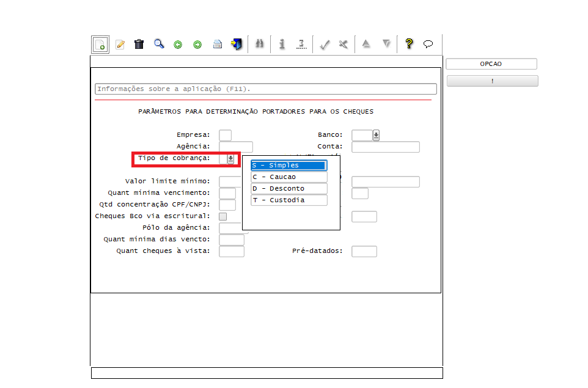Click the speech bubble comment icon
Viewport: 588px width, 388px height.
pos(428,44)
